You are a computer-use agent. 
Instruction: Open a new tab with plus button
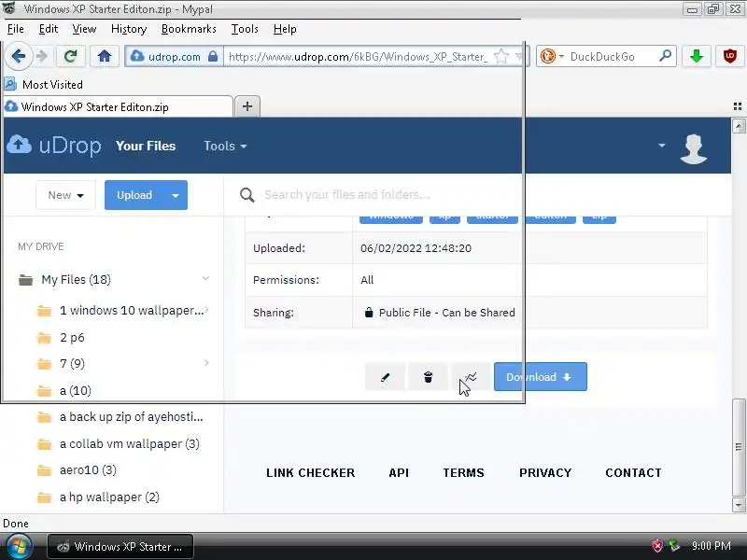coord(247,106)
